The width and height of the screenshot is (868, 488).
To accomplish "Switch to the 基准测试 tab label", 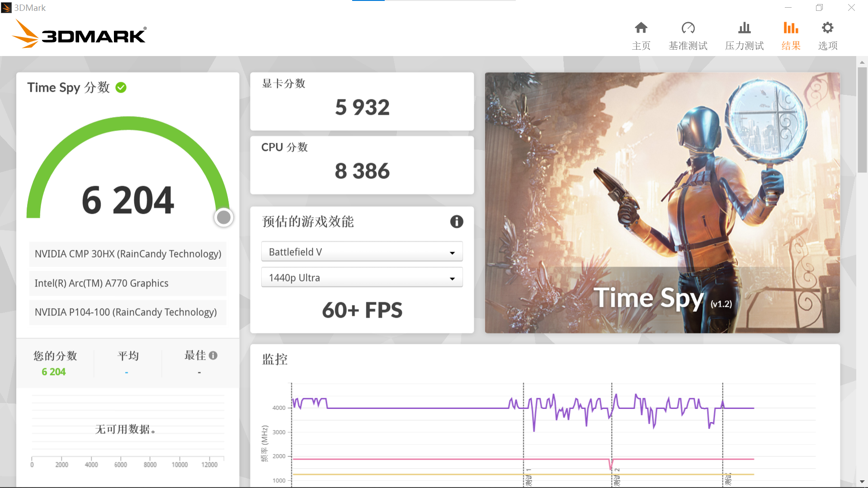I will click(688, 46).
